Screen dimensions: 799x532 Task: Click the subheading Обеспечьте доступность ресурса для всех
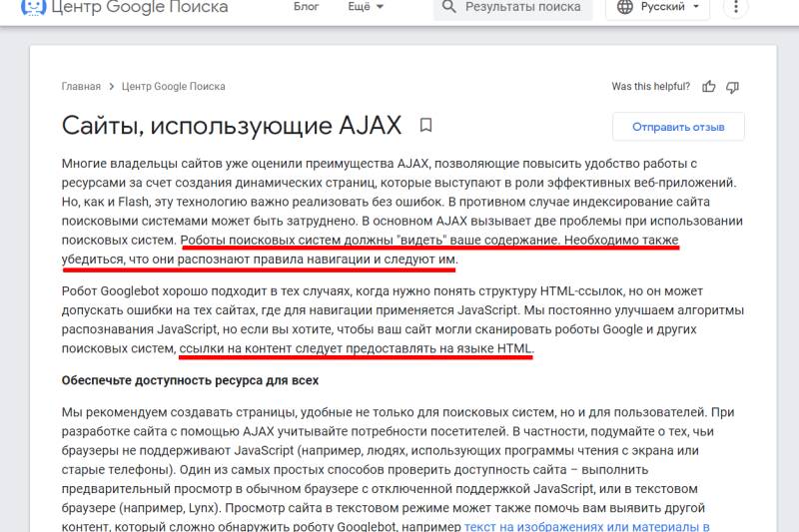(190, 380)
